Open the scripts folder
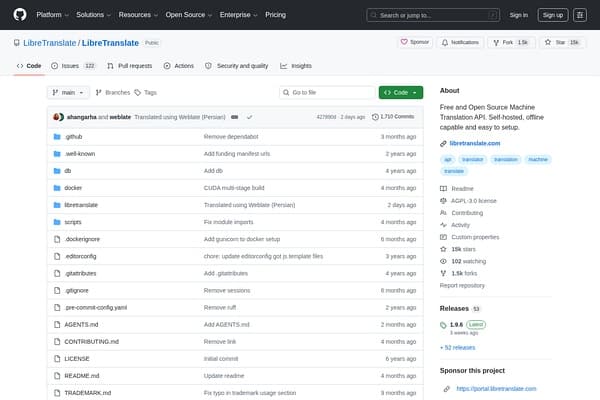This screenshot has width=600, height=400. pyautogui.click(x=73, y=222)
